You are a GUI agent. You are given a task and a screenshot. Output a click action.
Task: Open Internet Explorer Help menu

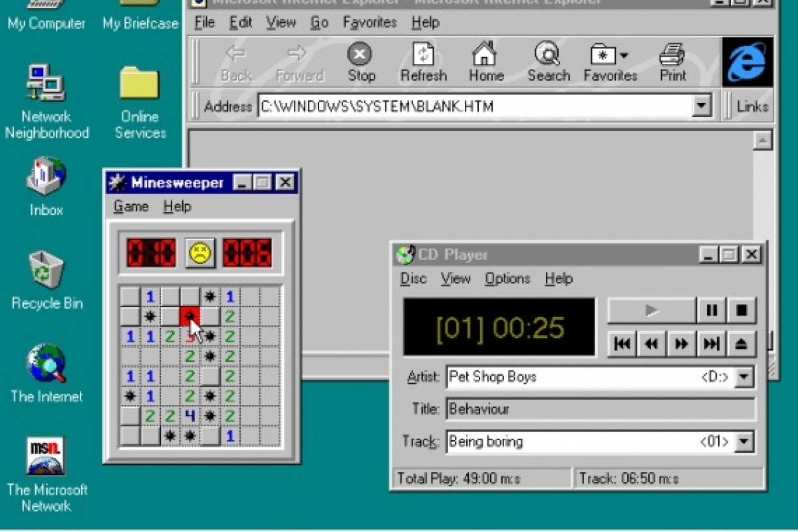[425, 23]
